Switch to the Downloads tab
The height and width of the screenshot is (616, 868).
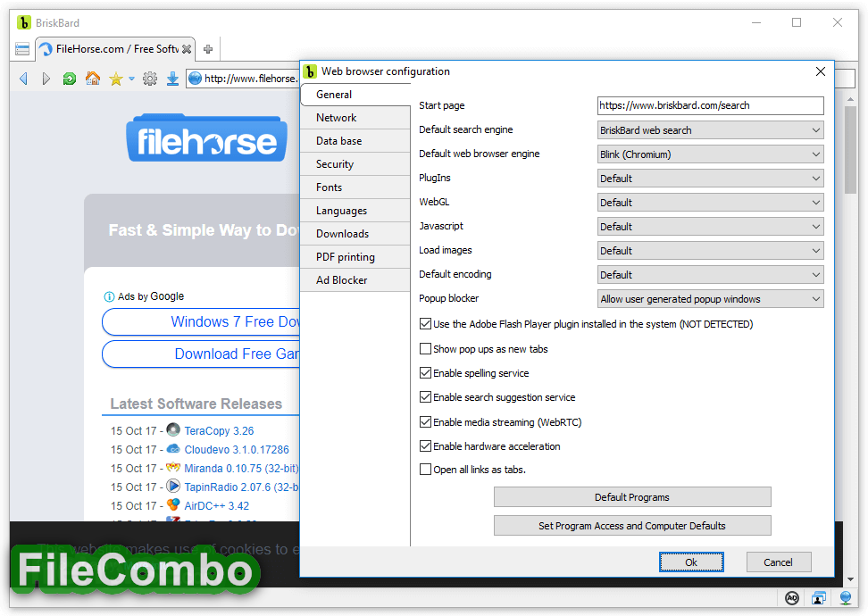click(x=355, y=234)
